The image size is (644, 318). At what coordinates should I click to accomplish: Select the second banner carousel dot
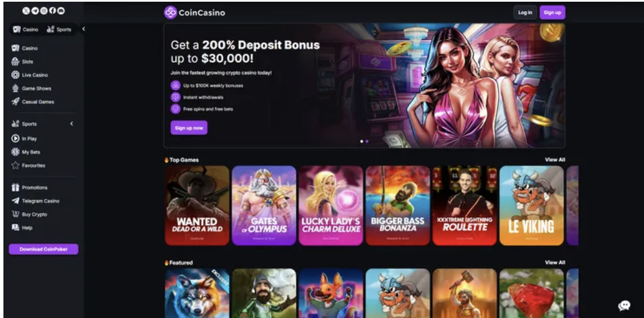[x=367, y=141]
